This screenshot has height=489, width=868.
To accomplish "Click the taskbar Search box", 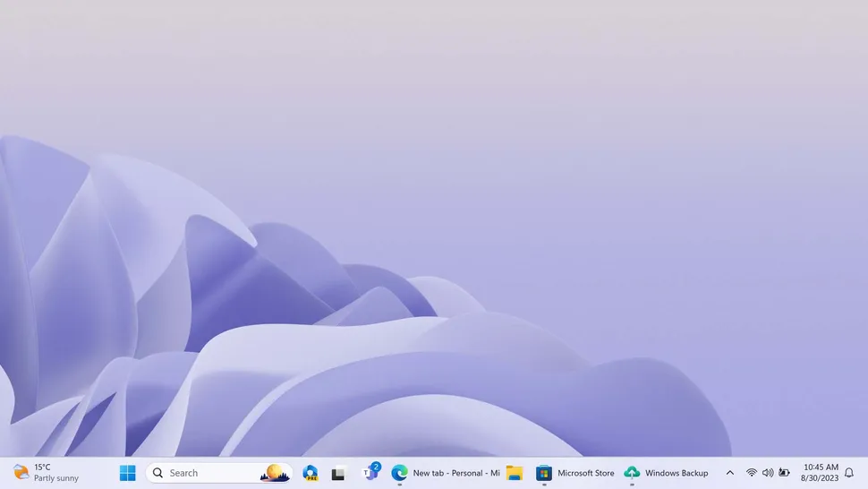I will (219, 473).
